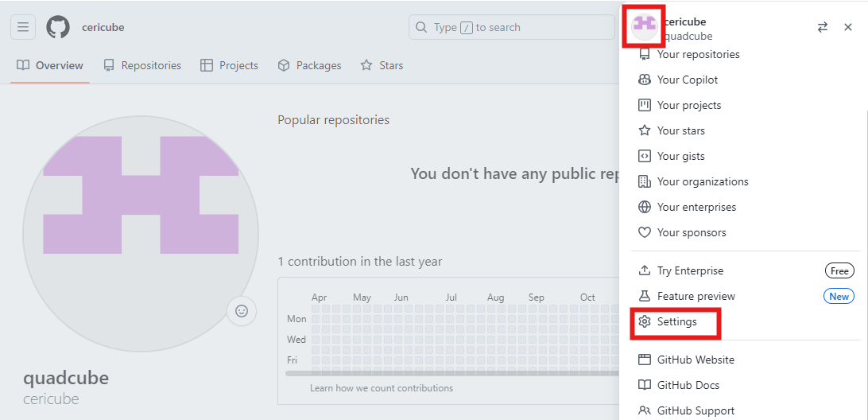Click the cericube login under profile name

click(51, 399)
